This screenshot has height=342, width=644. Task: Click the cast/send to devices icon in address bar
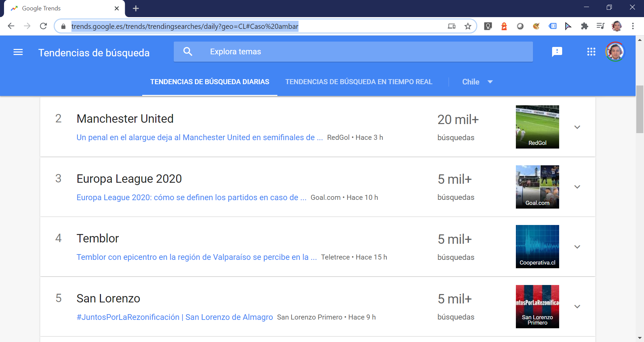pyautogui.click(x=452, y=26)
